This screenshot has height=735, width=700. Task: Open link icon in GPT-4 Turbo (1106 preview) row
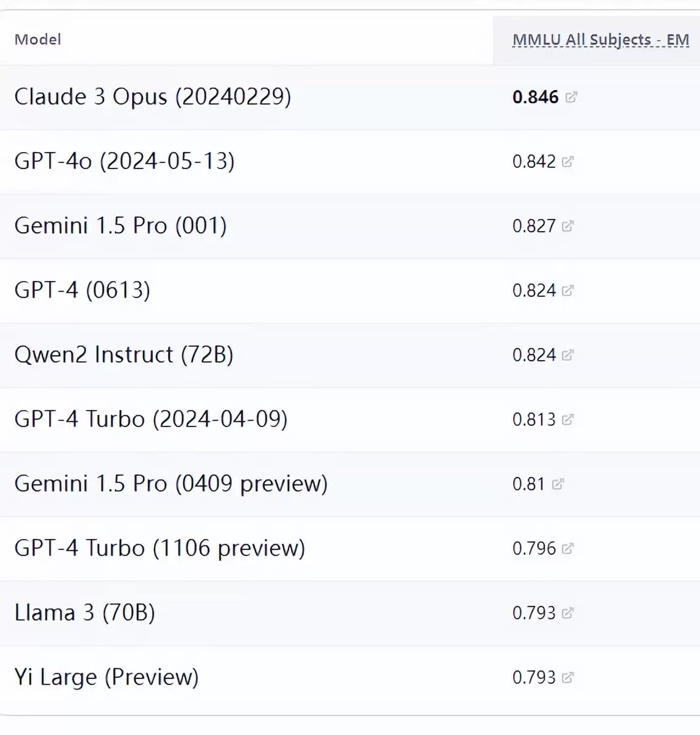coord(567,548)
